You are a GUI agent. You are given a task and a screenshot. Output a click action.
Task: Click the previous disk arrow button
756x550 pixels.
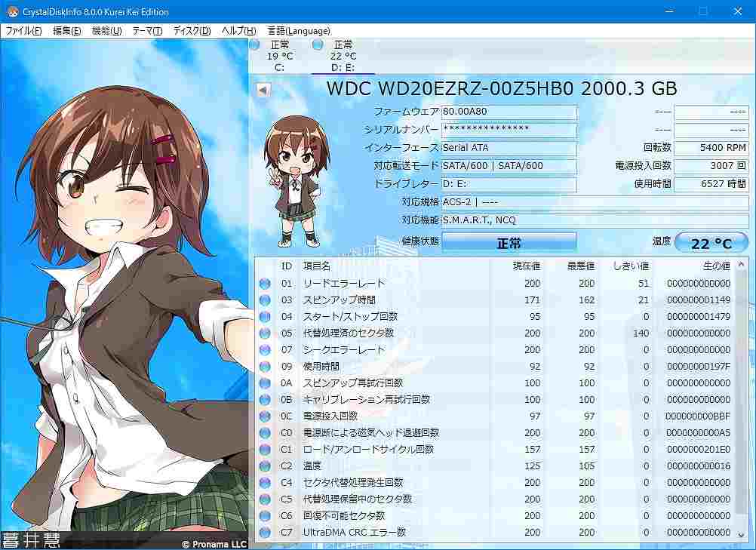click(263, 90)
